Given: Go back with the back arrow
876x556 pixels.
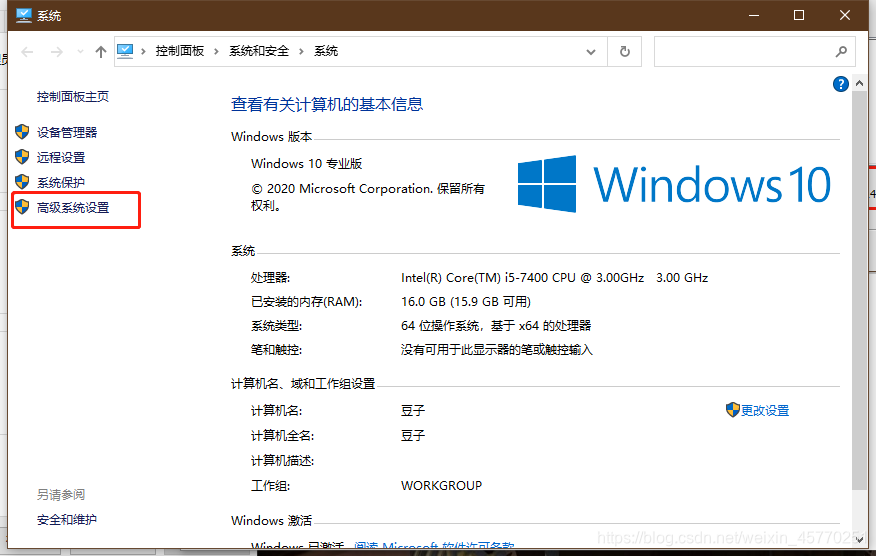Looking at the screenshot, I should click(x=27, y=52).
